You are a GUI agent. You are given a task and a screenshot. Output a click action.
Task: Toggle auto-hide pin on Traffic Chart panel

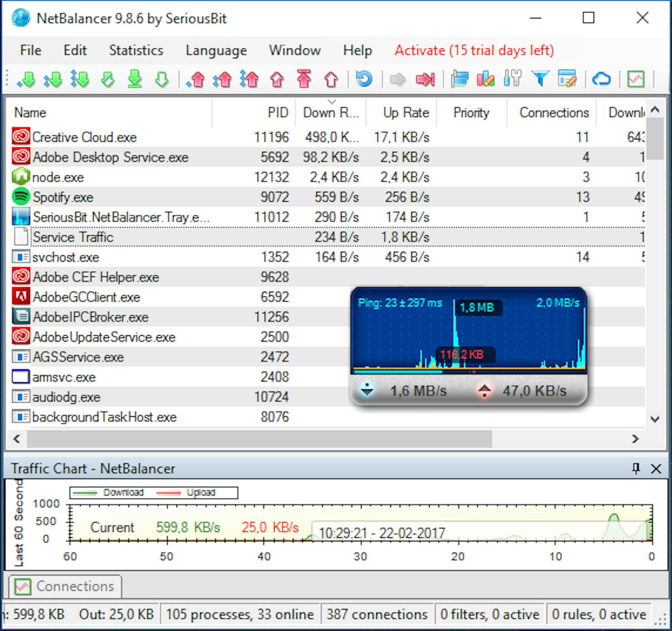(x=635, y=469)
